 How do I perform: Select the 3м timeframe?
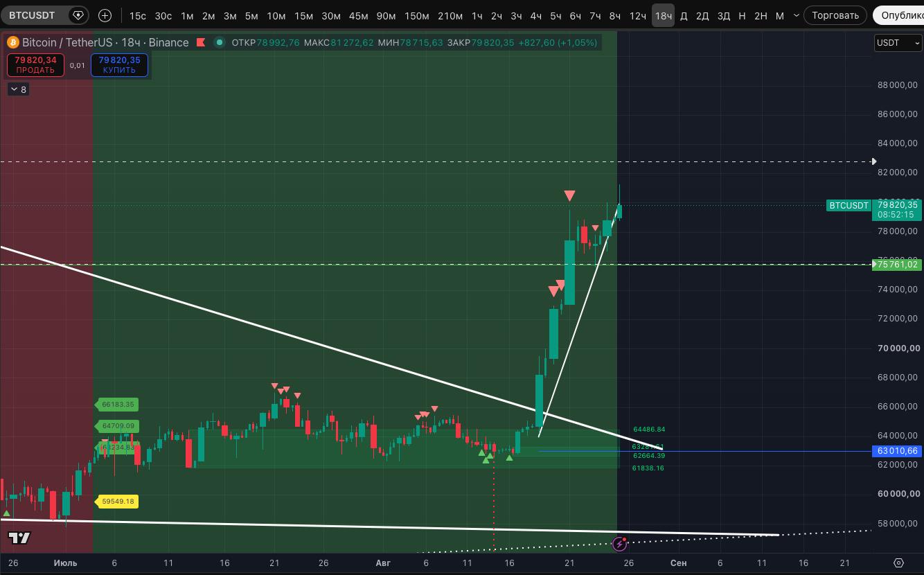pyautogui.click(x=230, y=15)
